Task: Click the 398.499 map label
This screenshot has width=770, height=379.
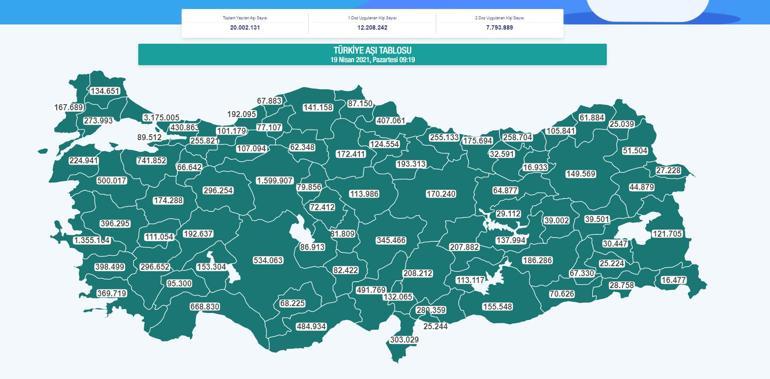Action: pos(110,267)
